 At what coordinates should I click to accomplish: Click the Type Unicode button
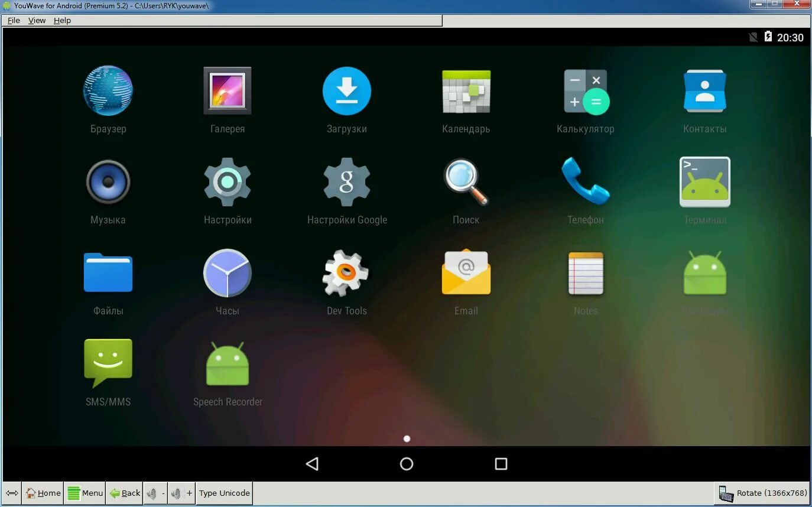point(224,493)
